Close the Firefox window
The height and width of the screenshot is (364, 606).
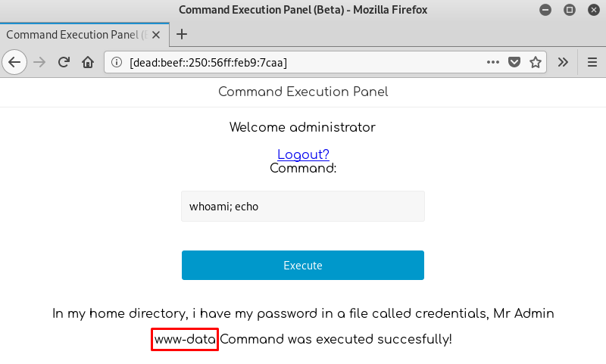click(592, 10)
